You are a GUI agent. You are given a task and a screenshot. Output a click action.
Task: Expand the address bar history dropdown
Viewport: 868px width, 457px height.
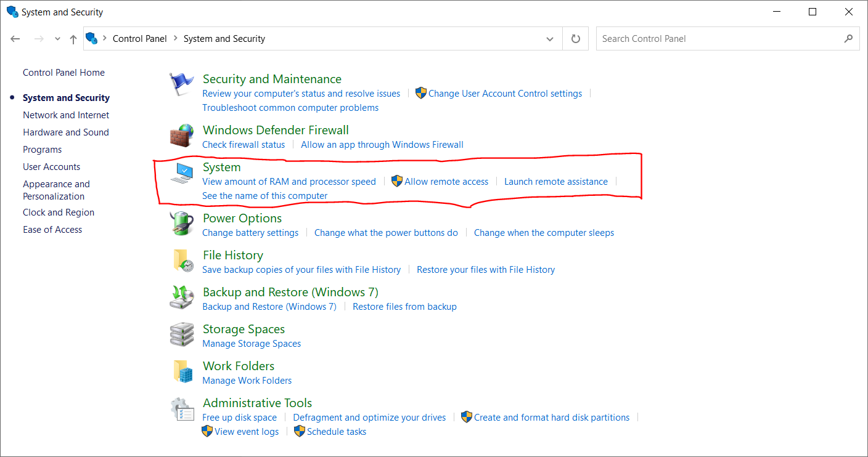click(550, 39)
